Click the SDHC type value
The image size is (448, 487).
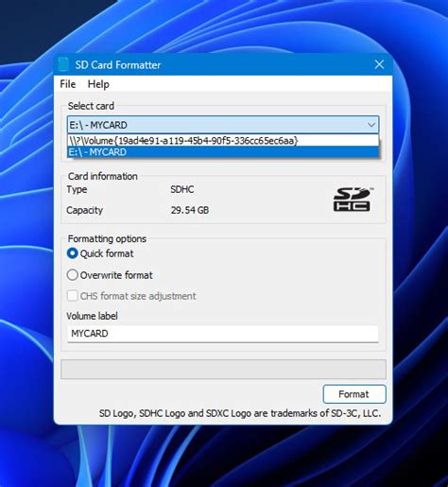[182, 189]
